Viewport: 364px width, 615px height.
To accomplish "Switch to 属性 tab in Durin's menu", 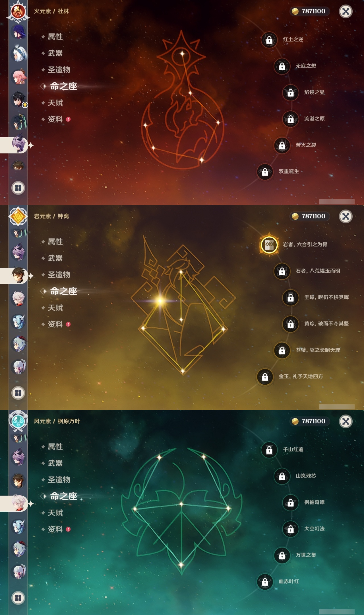I will pos(55,37).
